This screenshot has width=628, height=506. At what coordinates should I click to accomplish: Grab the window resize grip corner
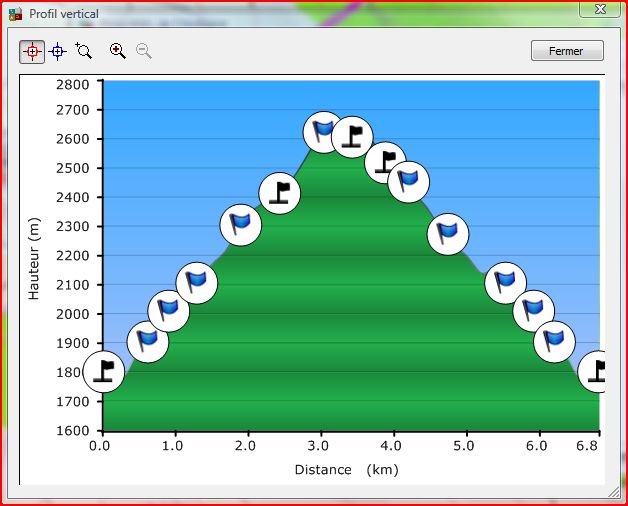614,492
